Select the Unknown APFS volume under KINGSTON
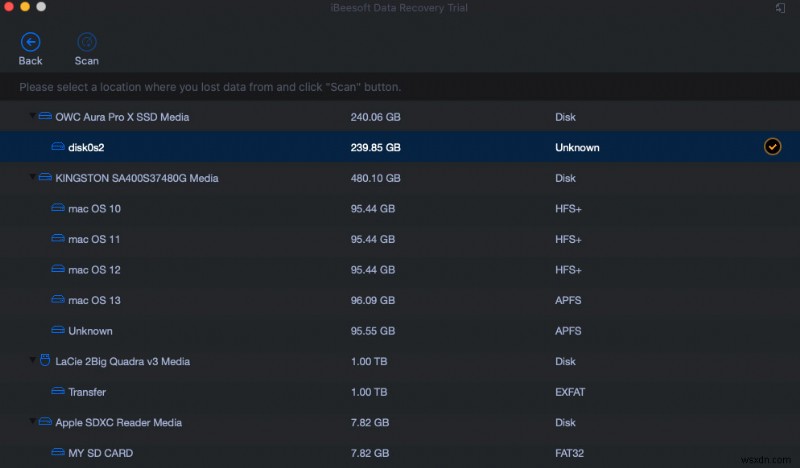This screenshot has height=468, width=800. tap(90, 331)
